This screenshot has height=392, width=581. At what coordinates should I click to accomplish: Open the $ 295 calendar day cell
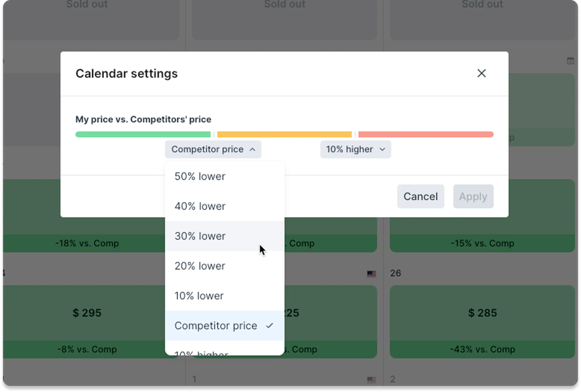click(x=87, y=313)
